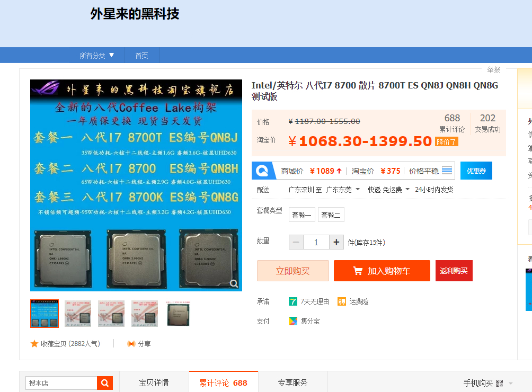The width and height of the screenshot is (532, 392).
Task: Click the 举报 report link
Action: click(493, 69)
